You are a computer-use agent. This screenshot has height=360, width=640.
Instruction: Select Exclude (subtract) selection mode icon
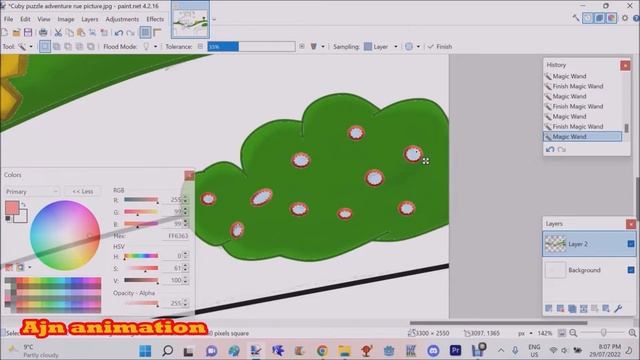pos(68,47)
